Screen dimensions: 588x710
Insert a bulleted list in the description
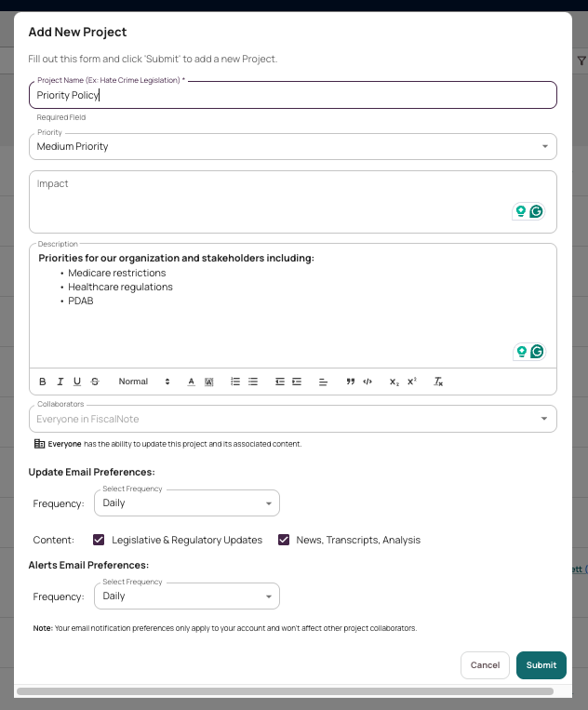253,382
